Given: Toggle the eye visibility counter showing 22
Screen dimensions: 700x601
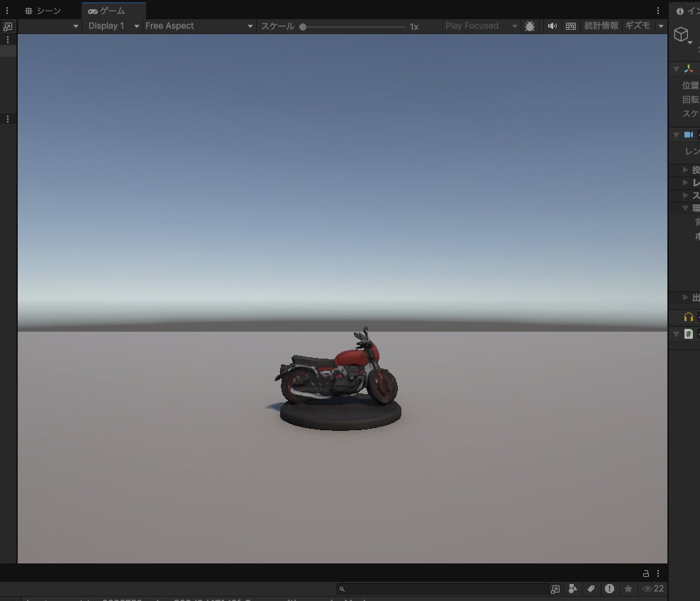Looking at the screenshot, I should tap(652, 588).
